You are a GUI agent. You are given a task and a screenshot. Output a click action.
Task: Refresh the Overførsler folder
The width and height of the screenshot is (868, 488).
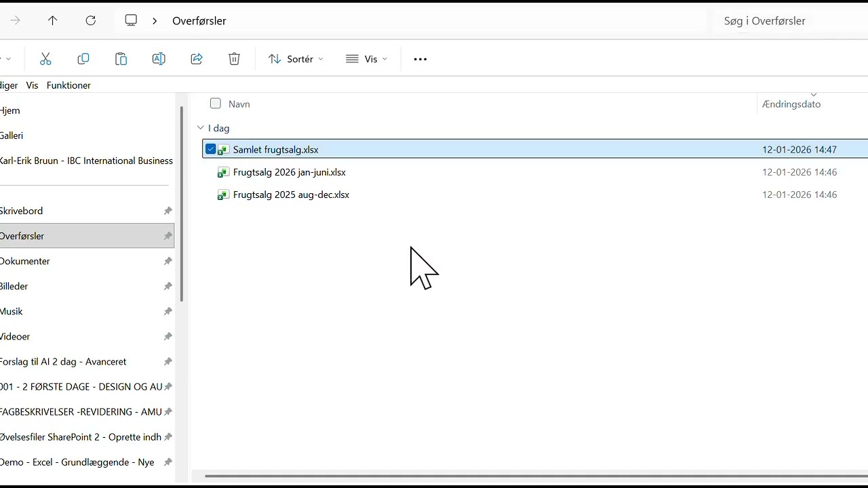pos(90,20)
